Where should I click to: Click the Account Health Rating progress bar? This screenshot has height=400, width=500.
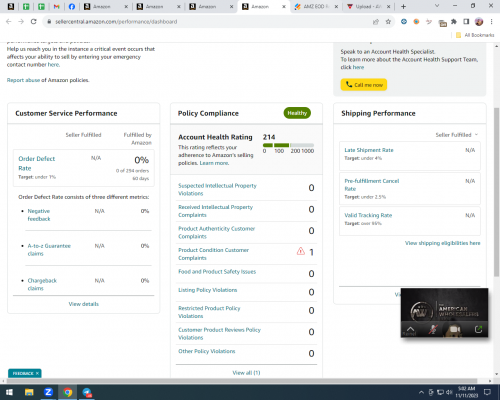click(x=288, y=145)
